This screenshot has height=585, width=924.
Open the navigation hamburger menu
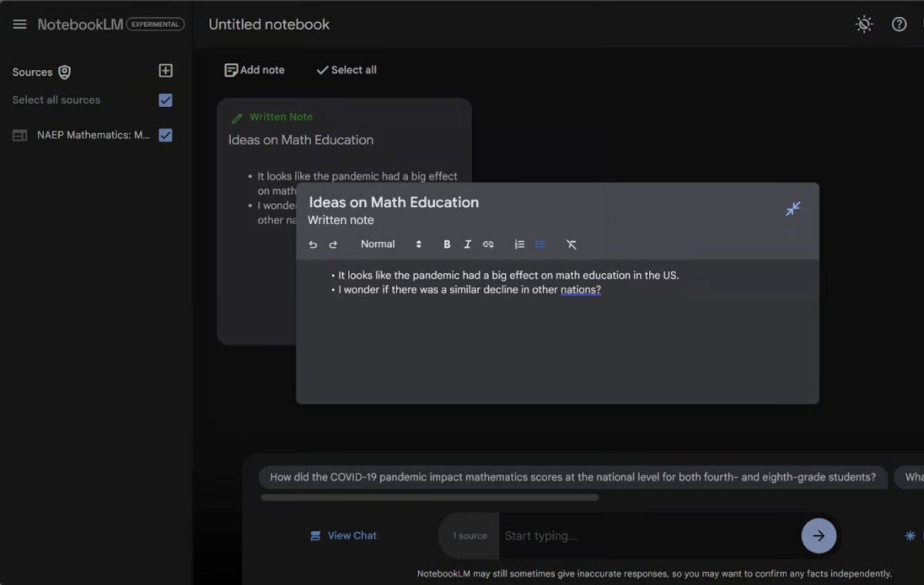[19, 22]
